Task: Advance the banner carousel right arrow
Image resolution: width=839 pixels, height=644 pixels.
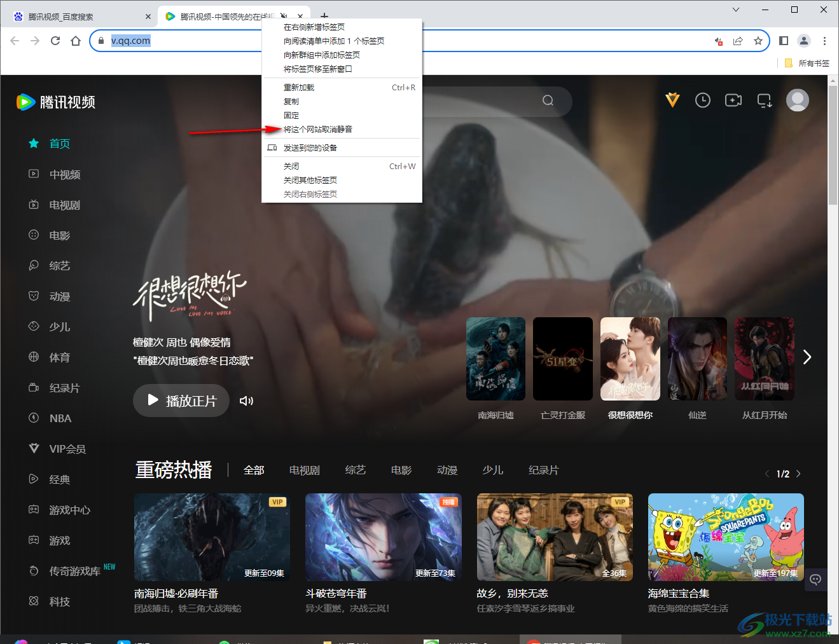Action: [807, 357]
